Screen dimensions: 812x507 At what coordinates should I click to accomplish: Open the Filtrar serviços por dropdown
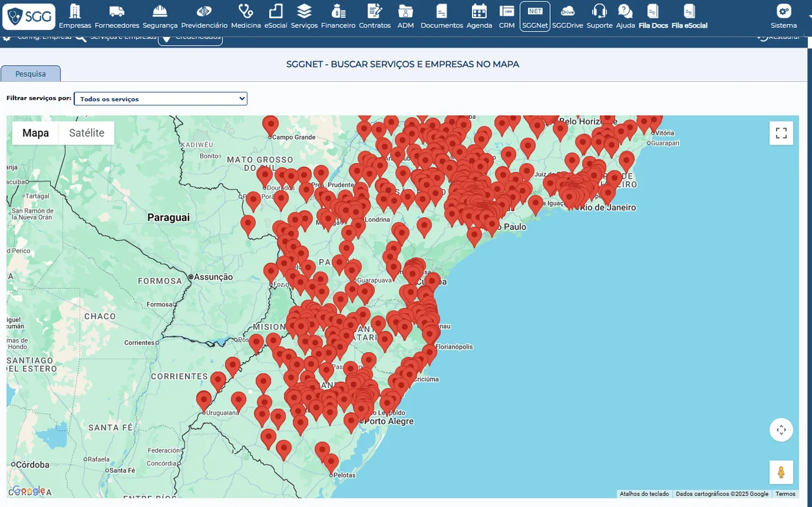pyautogui.click(x=161, y=99)
